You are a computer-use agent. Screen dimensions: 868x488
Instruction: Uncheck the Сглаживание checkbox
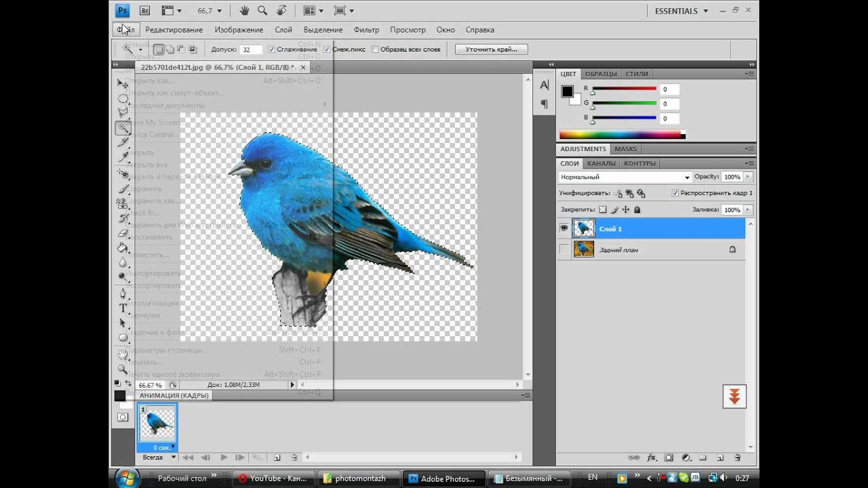[271, 49]
